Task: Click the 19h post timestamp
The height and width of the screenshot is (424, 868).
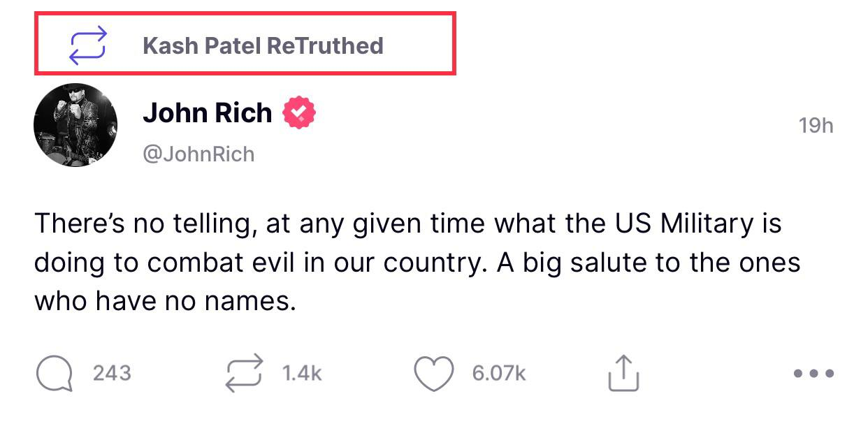Action: [x=816, y=125]
